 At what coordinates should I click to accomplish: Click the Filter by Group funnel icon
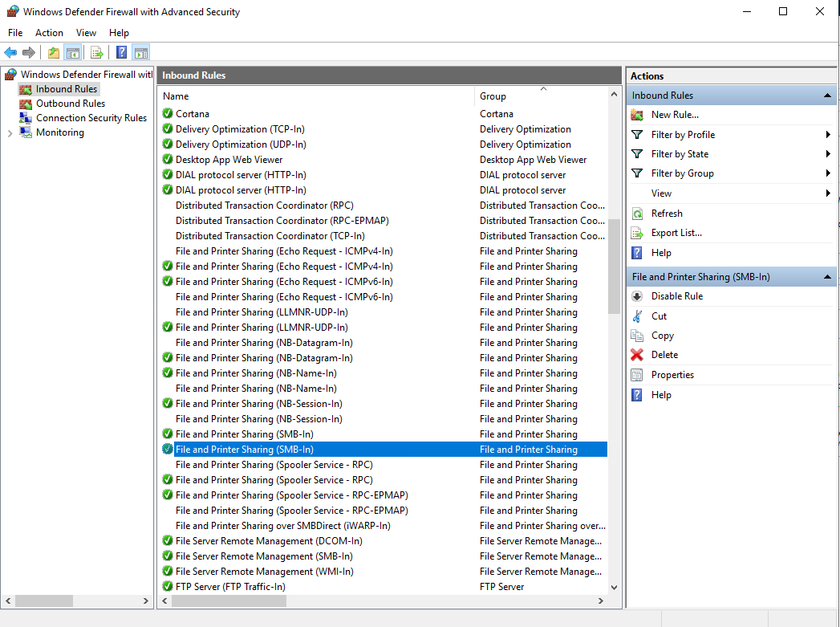click(x=637, y=173)
